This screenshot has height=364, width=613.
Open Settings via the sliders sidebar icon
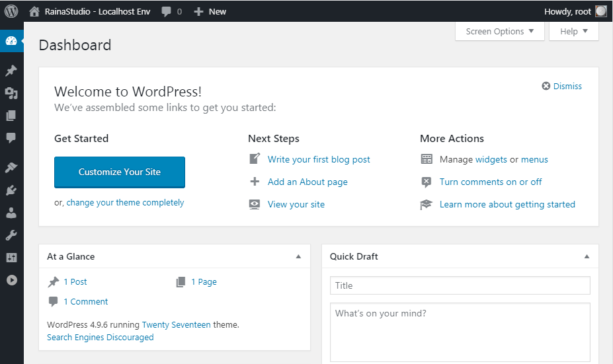pyautogui.click(x=11, y=258)
